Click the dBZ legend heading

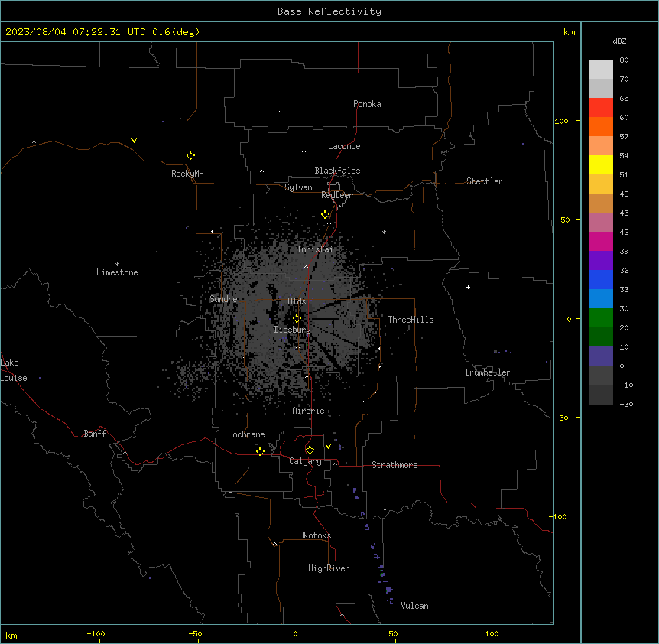(619, 41)
